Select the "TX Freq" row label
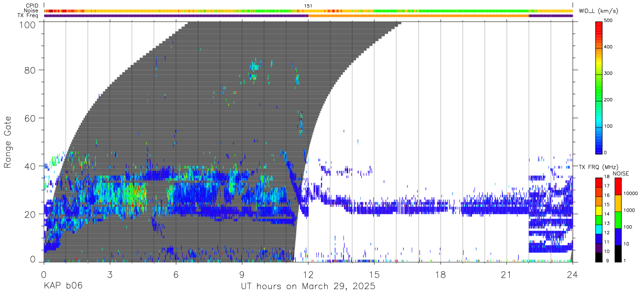 pos(28,16)
